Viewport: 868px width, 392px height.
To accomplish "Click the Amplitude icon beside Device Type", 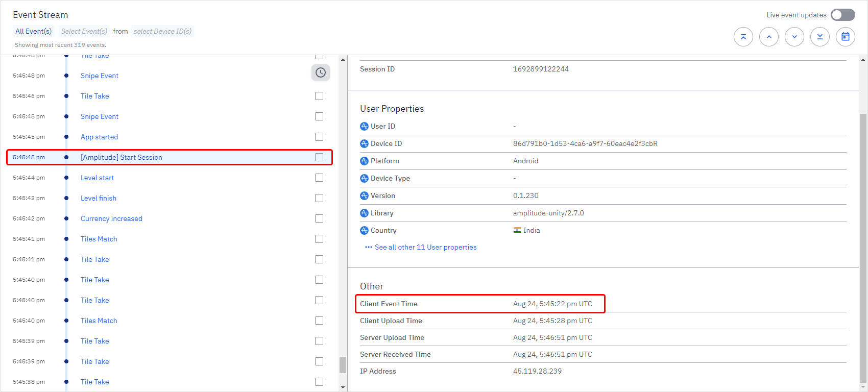I will tap(364, 178).
